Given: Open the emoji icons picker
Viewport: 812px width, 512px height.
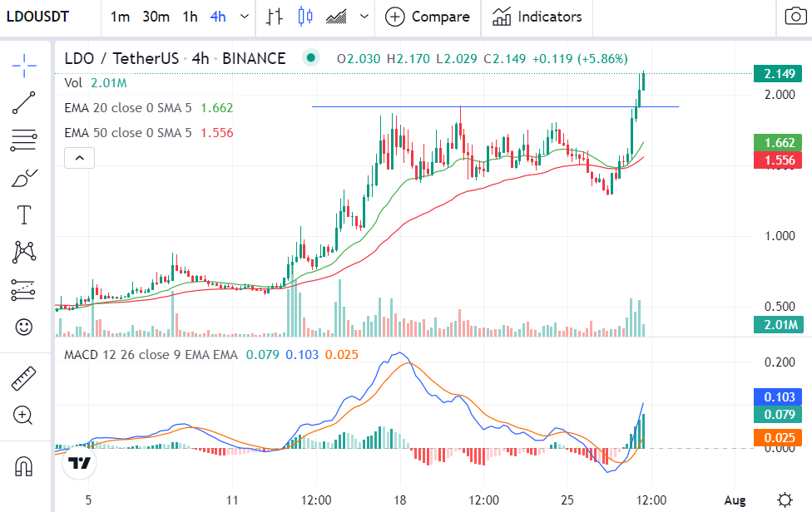Looking at the screenshot, I should tap(24, 327).
